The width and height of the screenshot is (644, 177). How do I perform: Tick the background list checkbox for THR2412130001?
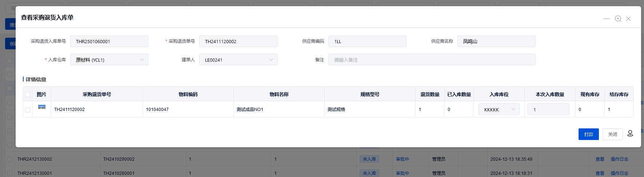pyautogui.click(x=10, y=173)
